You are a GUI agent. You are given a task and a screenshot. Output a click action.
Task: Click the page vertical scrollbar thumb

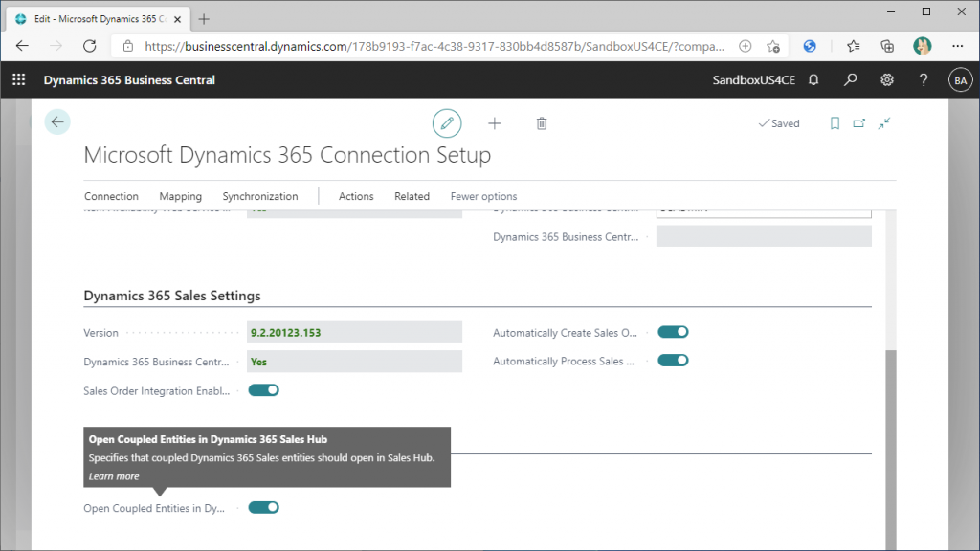[x=891, y=450]
